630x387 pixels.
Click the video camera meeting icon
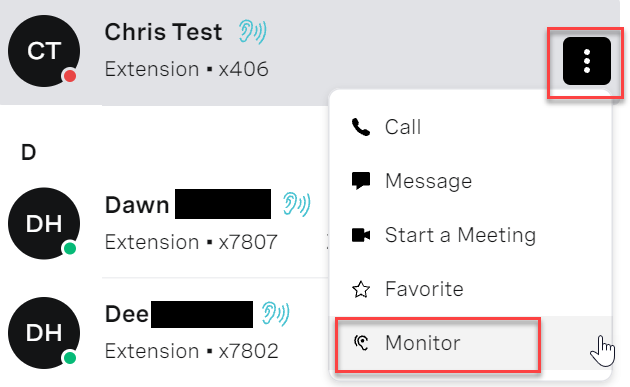(x=361, y=235)
